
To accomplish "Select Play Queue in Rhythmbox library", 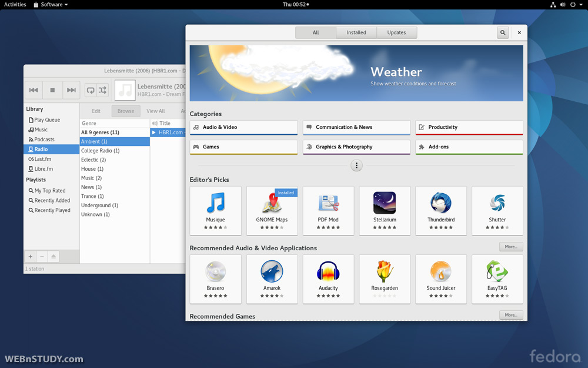I will pos(51,120).
